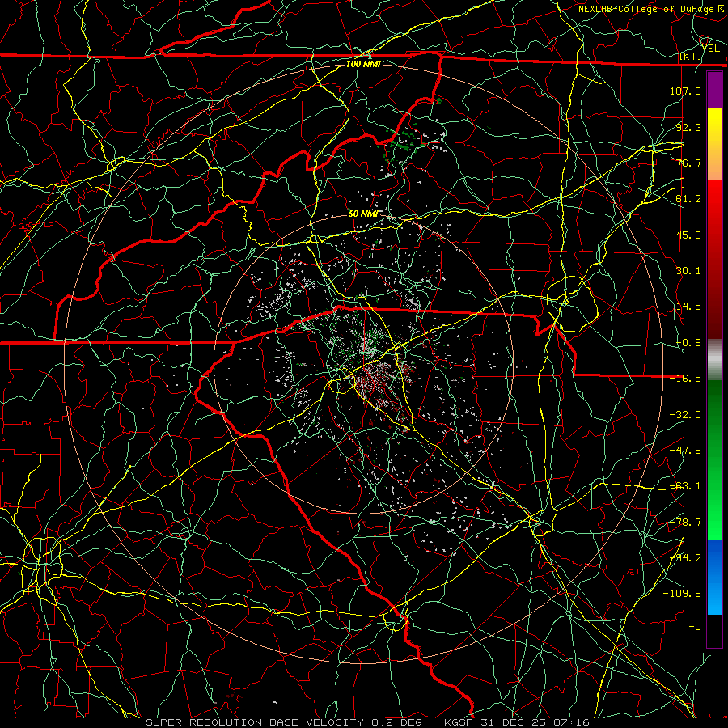The image size is (728, 728).
Task: Click the SUPER-RESOLUTION BASE VELOCITY caption
Action: pyautogui.click(x=255, y=722)
